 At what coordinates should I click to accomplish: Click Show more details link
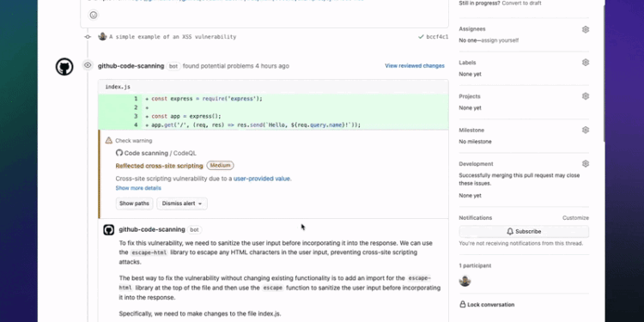point(138,188)
